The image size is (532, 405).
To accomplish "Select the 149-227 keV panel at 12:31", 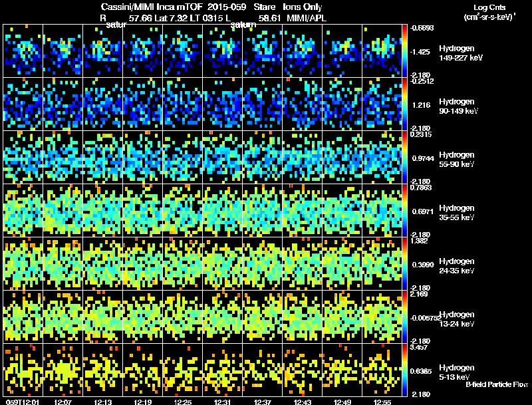I will coord(223,51).
